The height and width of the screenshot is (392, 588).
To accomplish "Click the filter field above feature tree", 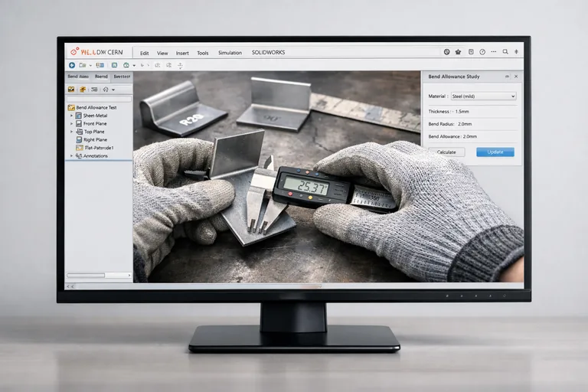I will pyautogui.click(x=99, y=99).
